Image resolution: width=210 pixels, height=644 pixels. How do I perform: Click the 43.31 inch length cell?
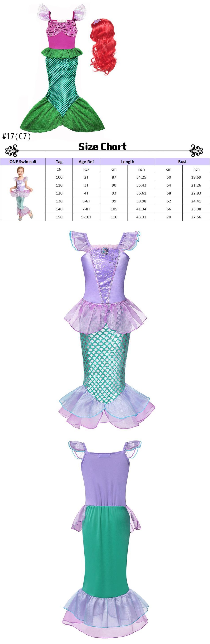click(141, 217)
